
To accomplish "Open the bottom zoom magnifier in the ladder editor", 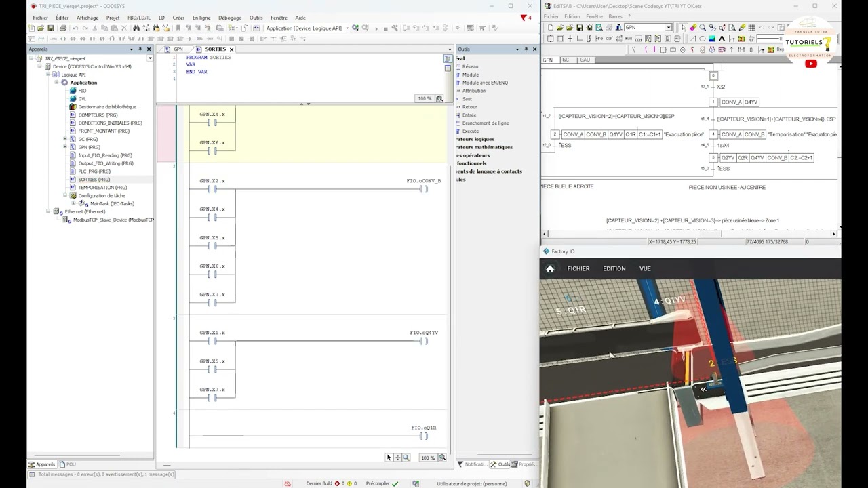I will pos(442,457).
